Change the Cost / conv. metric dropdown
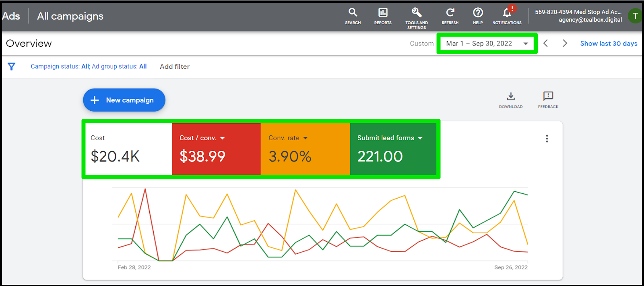This screenshot has height=286, width=644. click(202, 138)
